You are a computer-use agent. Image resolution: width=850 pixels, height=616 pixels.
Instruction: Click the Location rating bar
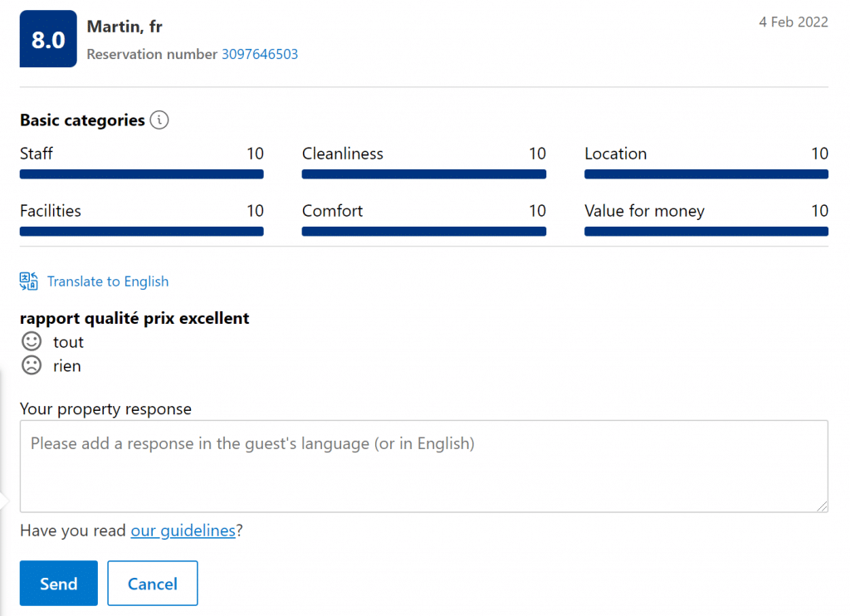pos(706,174)
